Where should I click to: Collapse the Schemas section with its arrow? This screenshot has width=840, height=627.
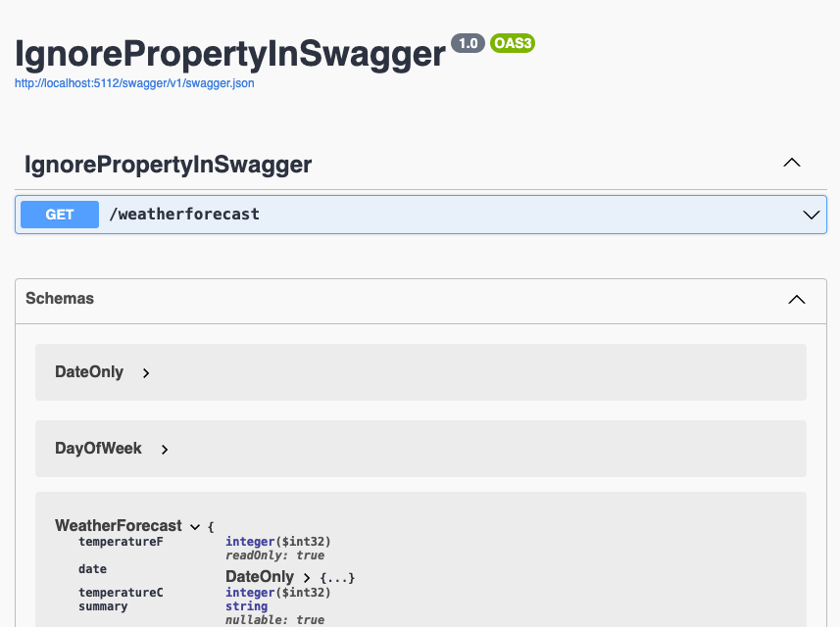pyautogui.click(x=797, y=300)
